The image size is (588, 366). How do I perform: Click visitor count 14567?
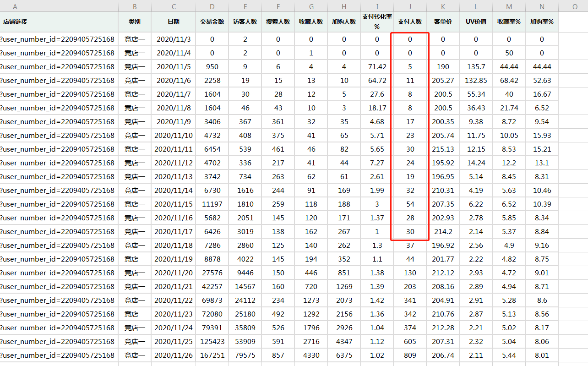point(245,287)
